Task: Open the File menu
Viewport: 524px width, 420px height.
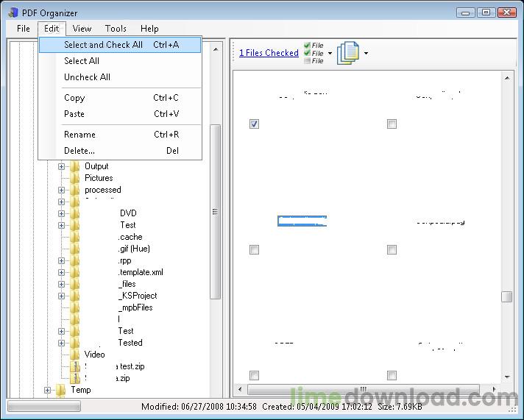Action: 24,29
